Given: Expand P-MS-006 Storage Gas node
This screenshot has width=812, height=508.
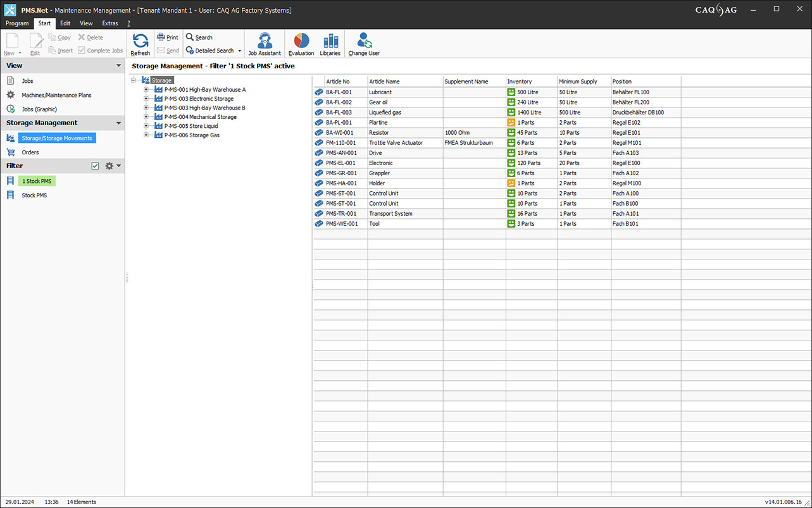Looking at the screenshot, I should click(x=146, y=135).
